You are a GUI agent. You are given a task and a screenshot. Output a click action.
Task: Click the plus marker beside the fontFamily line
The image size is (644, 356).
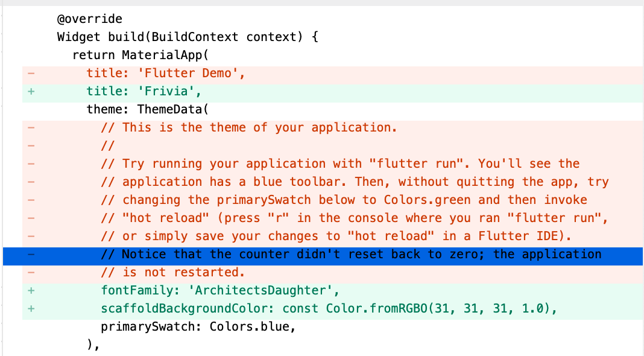point(31,290)
